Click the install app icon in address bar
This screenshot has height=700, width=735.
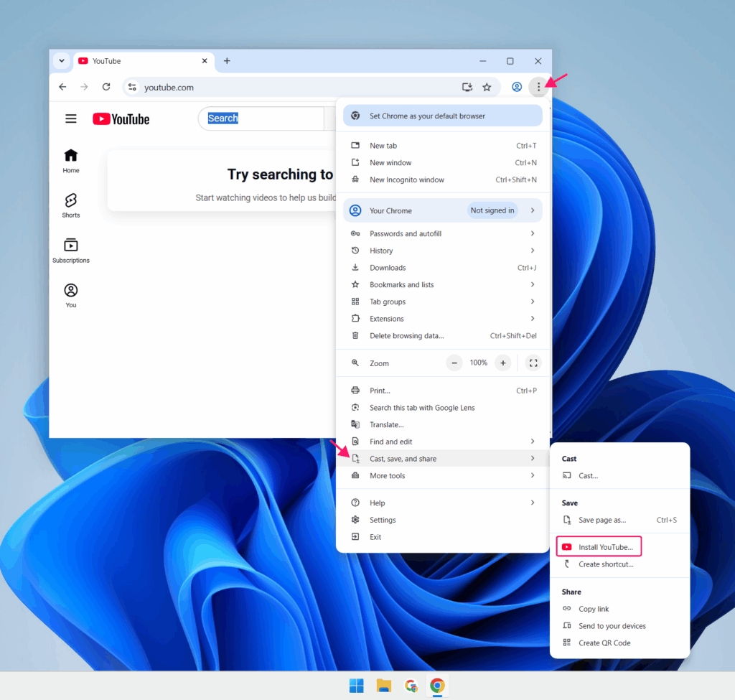[x=467, y=87]
